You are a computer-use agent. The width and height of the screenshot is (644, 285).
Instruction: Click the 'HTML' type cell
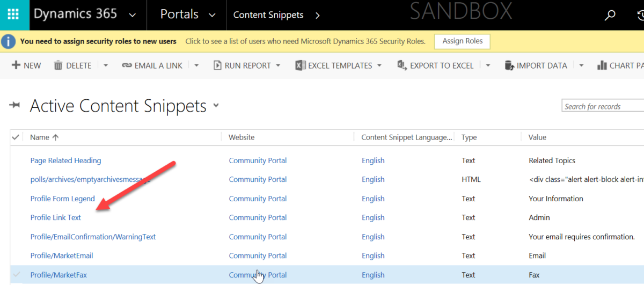point(471,179)
